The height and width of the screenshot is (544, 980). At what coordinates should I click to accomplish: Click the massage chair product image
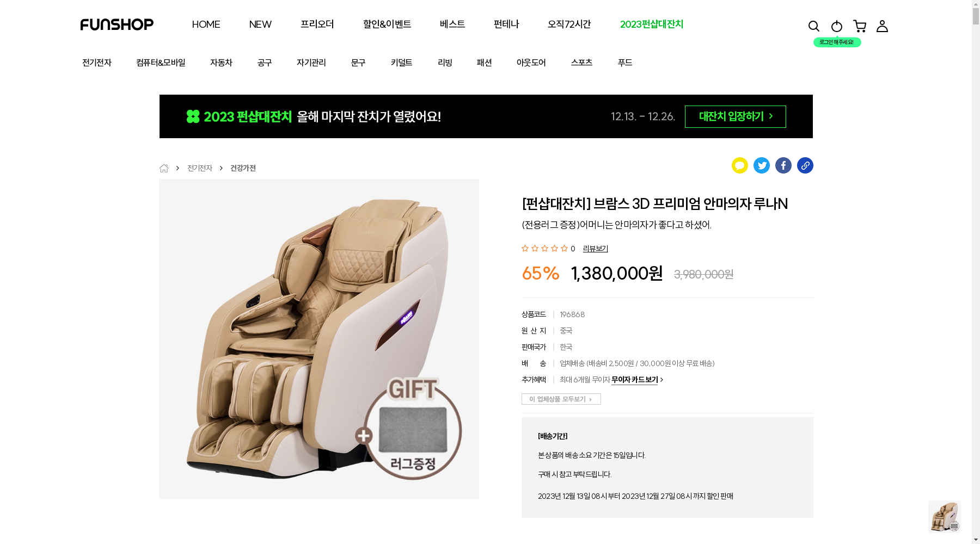point(319,339)
